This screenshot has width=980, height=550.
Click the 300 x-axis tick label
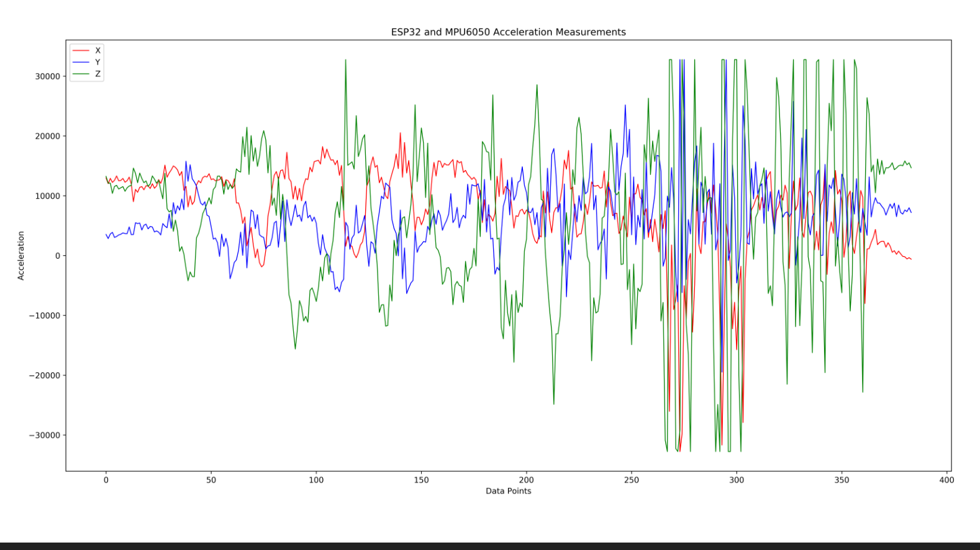737,480
